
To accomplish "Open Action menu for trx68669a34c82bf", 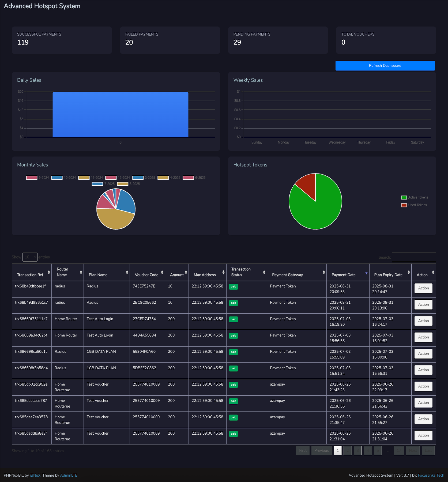I will (423, 337).
